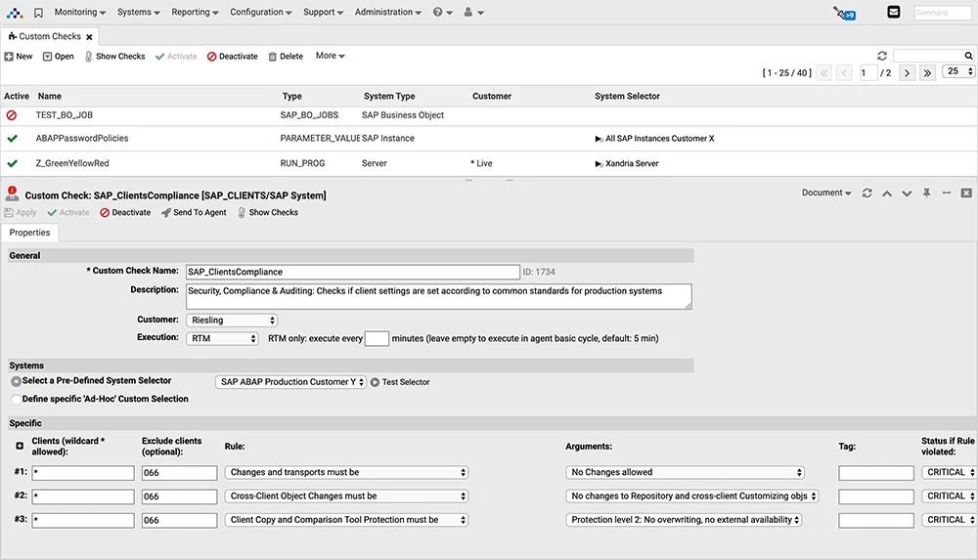Toggle active status of TEST_BO_JOB row

[x=12, y=115]
